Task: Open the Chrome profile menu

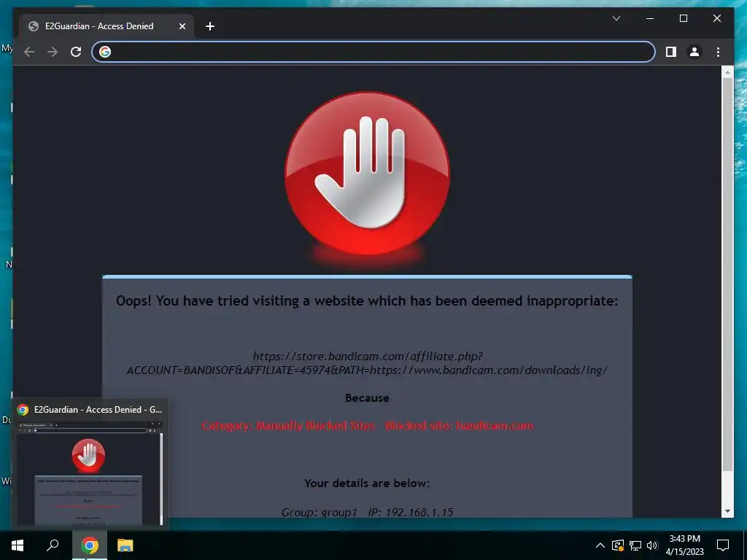Action: (694, 52)
